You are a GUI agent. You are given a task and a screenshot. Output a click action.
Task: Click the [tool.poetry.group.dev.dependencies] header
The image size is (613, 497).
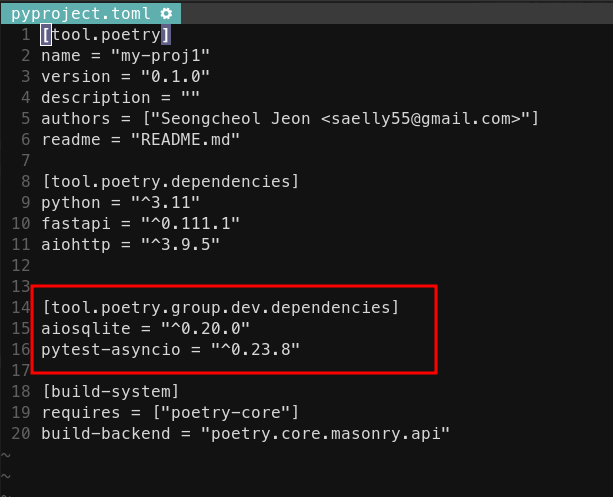click(x=220, y=308)
